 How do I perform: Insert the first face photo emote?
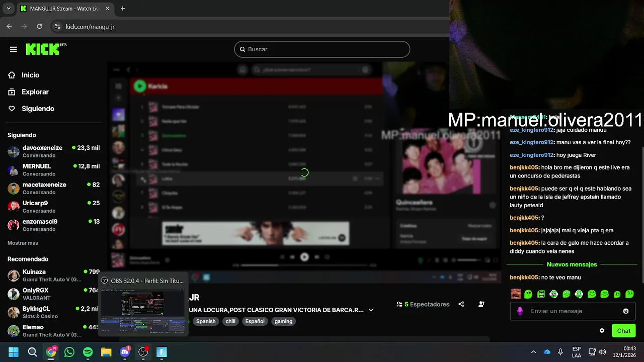click(x=516, y=294)
